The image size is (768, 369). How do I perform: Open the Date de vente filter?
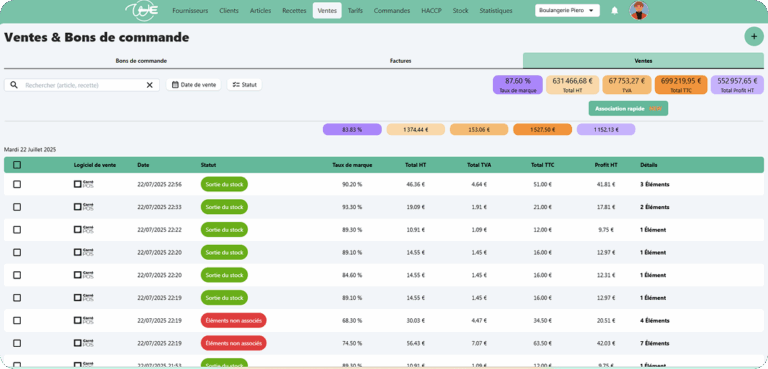194,85
